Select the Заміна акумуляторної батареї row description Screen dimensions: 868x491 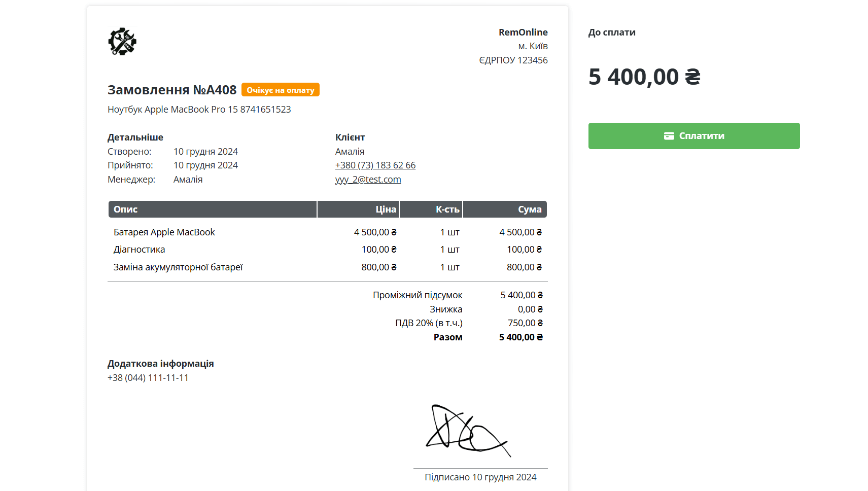[x=178, y=267]
